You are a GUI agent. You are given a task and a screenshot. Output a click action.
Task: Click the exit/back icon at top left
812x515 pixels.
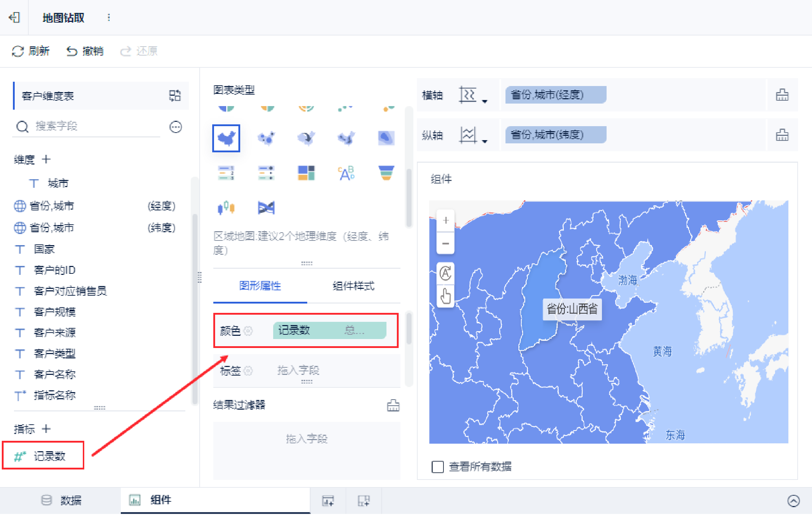tap(14, 17)
